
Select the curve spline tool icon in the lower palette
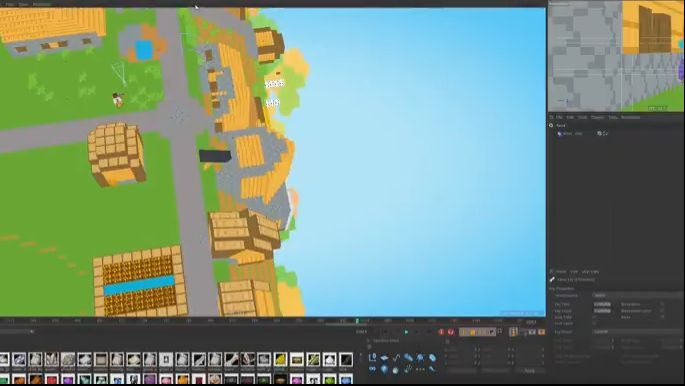click(396, 357)
